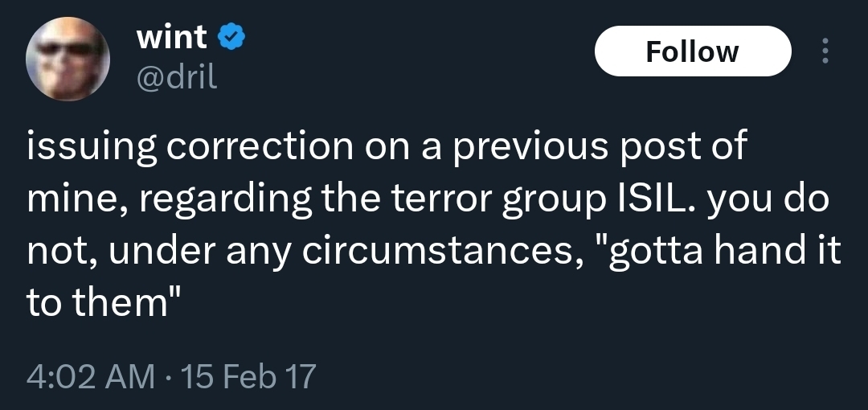This screenshot has height=410, width=868.
Task: Open the three-dot more options menu
Action: [x=824, y=51]
